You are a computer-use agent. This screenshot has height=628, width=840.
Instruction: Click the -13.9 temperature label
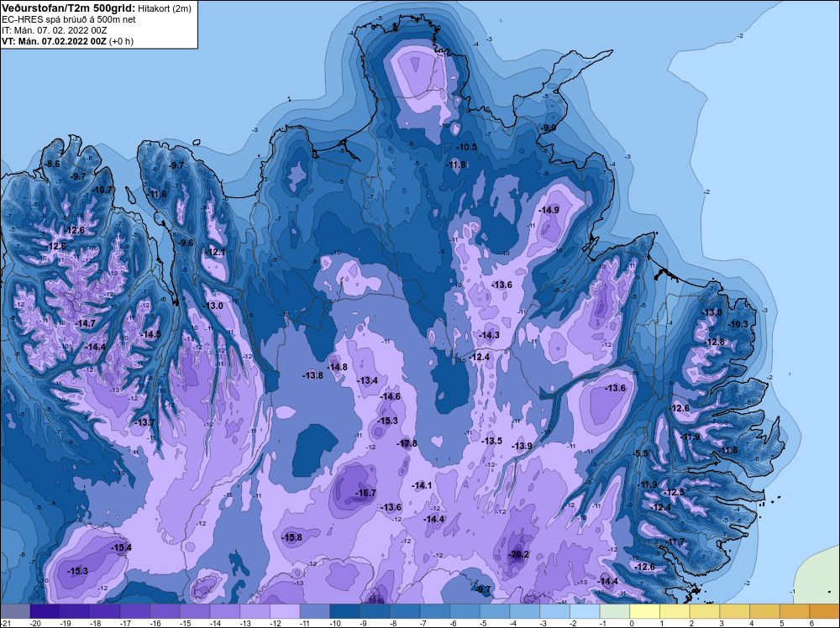coord(522,446)
